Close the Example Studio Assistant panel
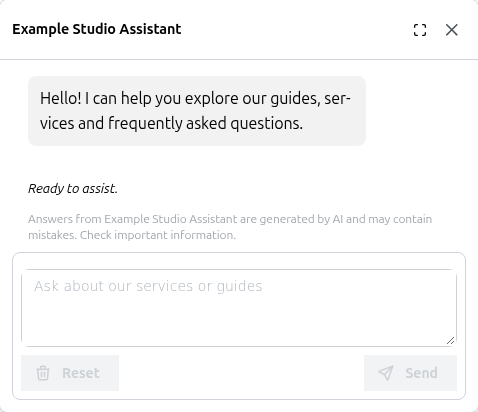This screenshot has width=478, height=412. pyautogui.click(x=452, y=30)
